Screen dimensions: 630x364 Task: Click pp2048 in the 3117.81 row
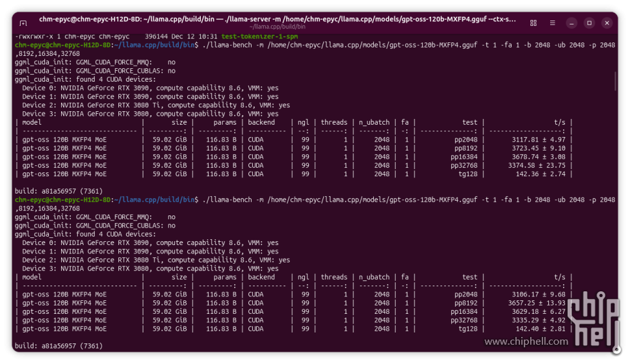point(466,140)
